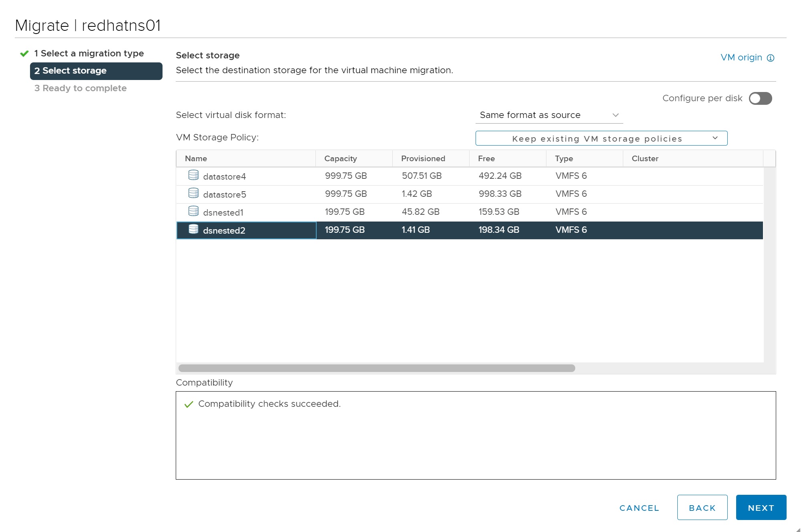Click the CANCEL link
This screenshot has width=801, height=532.
coord(639,508)
